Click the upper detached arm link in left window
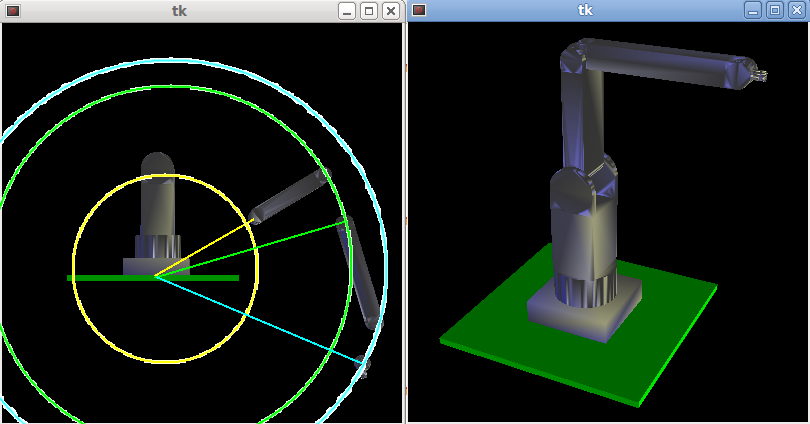Image resolution: width=810 pixels, height=424 pixels. click(x=289, y=197)
